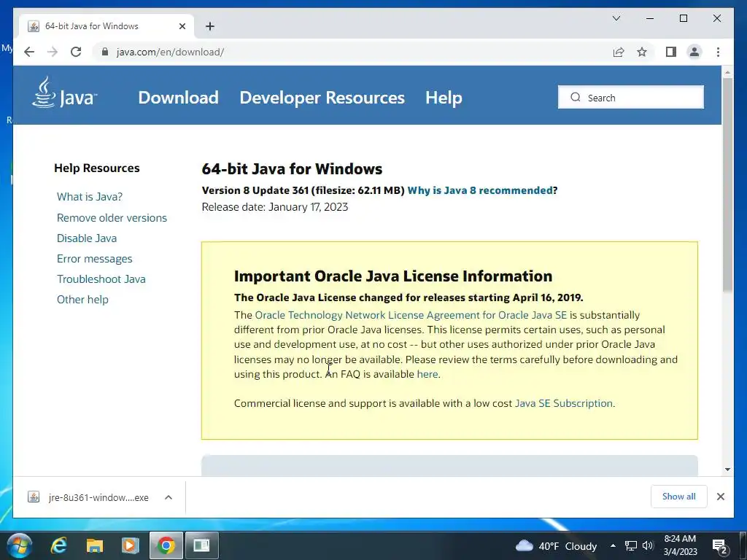
Task: Open the Chrome profile avatar
Action: (694, 52)
